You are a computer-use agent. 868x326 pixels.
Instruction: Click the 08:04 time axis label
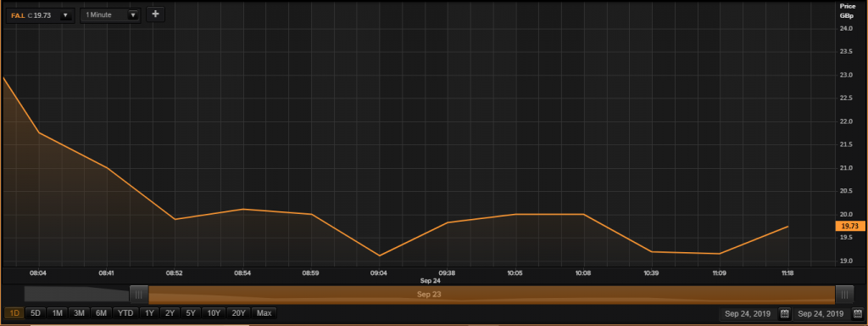[x=39, y=273]
